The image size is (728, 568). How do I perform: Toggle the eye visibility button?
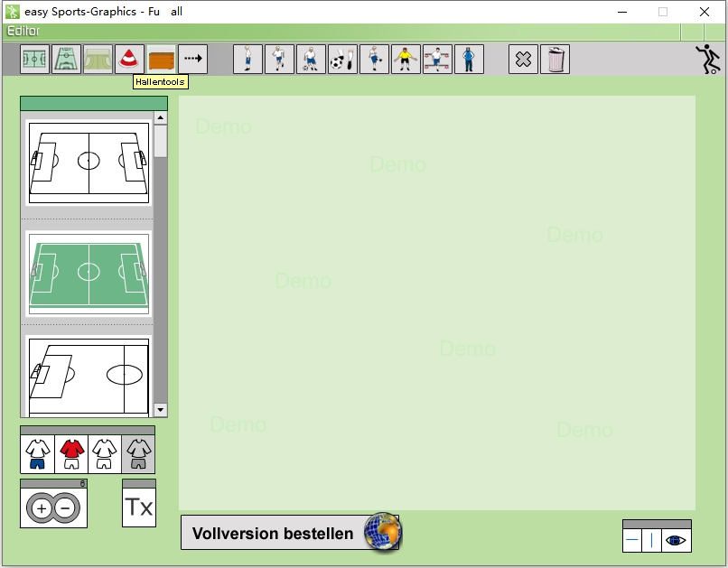[x=677, y=541]
